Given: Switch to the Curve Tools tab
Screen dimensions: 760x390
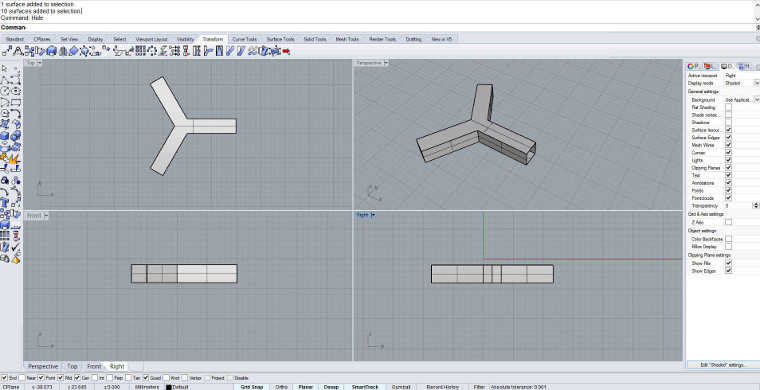Looking at the screenshot, I should tap(245, 39).
